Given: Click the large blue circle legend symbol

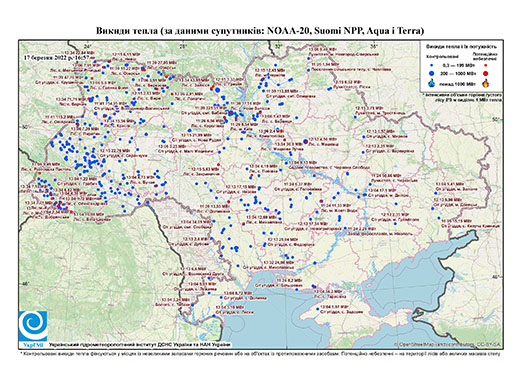Looking at the screenshot, I should (432, 73).
